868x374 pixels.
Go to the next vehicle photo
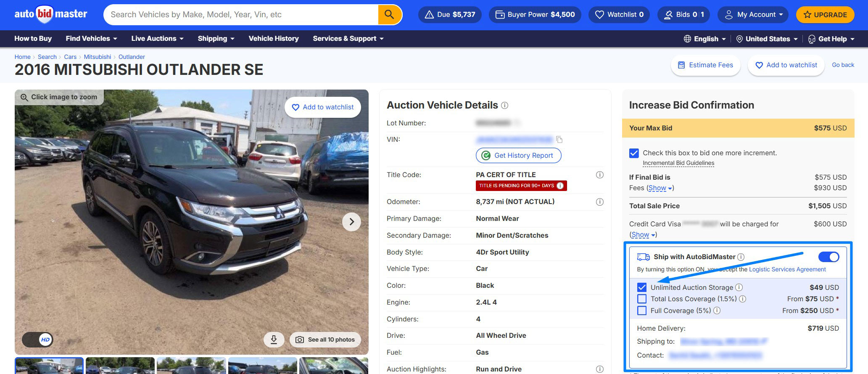click(x=351, y=222)
